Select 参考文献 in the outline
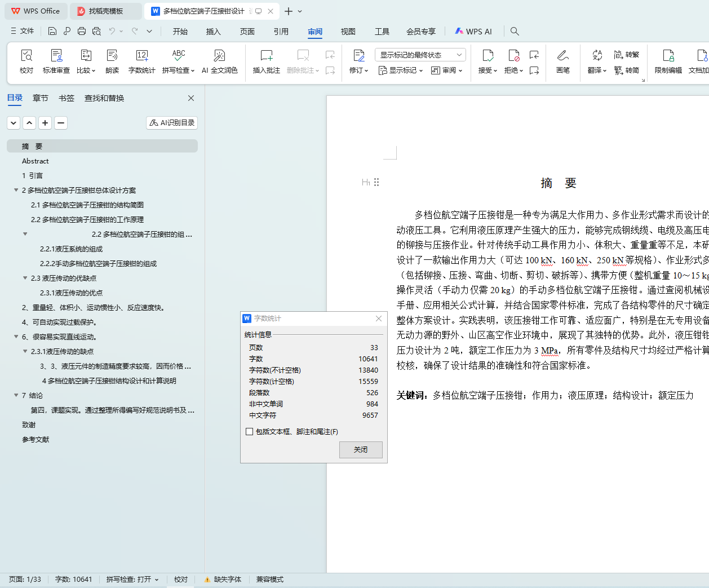Image resolution: width=709 pixels, height=588 pixels. click(x=36, y=439)
